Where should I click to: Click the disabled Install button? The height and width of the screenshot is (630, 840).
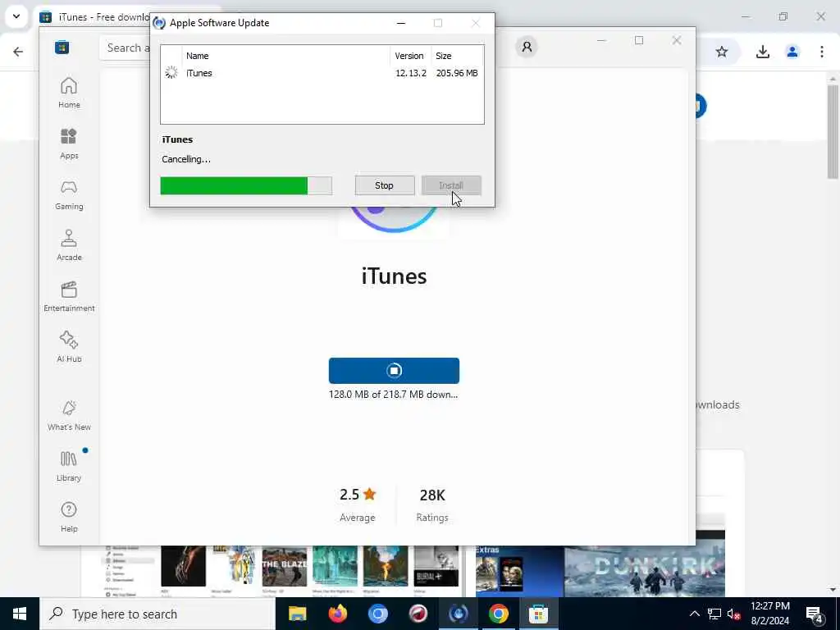tap(451, 185)
